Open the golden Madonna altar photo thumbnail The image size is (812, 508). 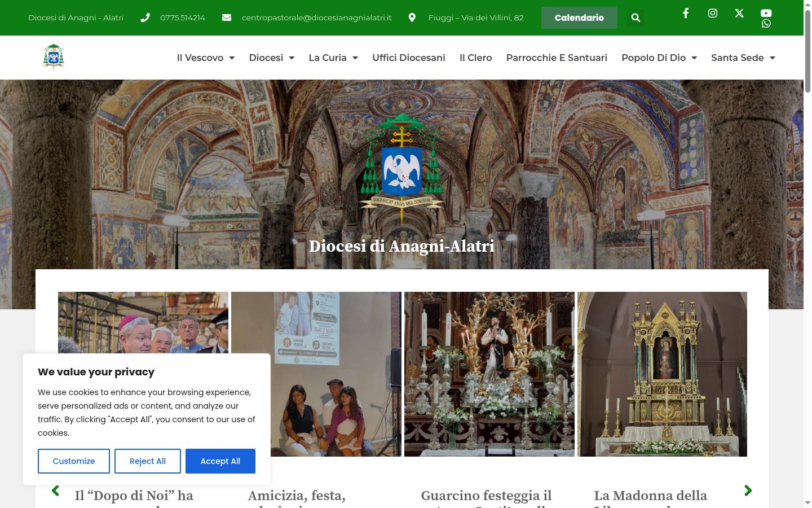point(662,374)
